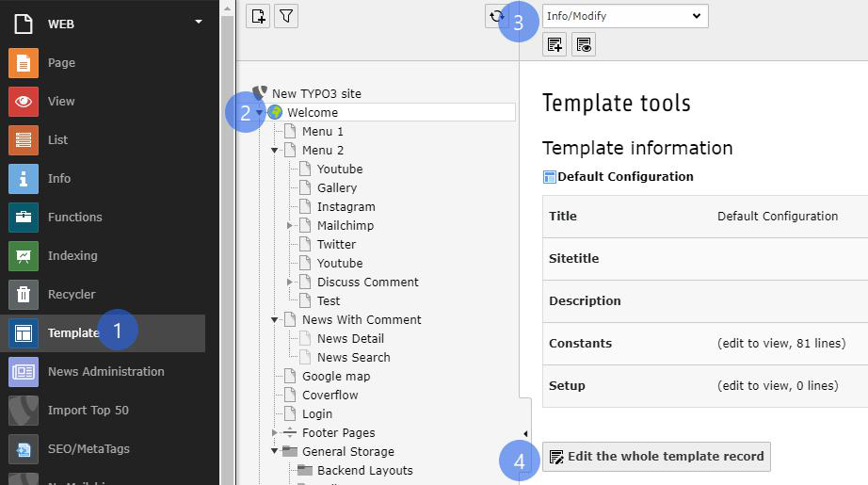Collapse the WEB module group
The image size is (868, 485).
[x=198, y=22]
